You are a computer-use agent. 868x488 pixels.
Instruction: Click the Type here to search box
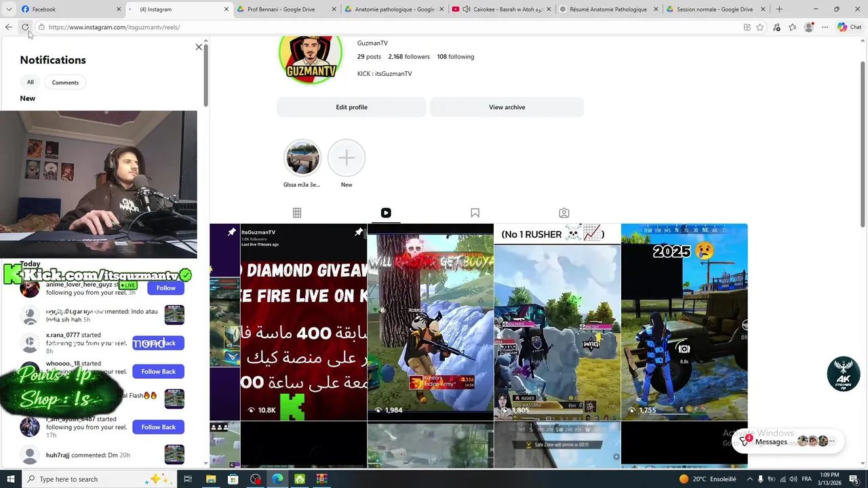100,479
